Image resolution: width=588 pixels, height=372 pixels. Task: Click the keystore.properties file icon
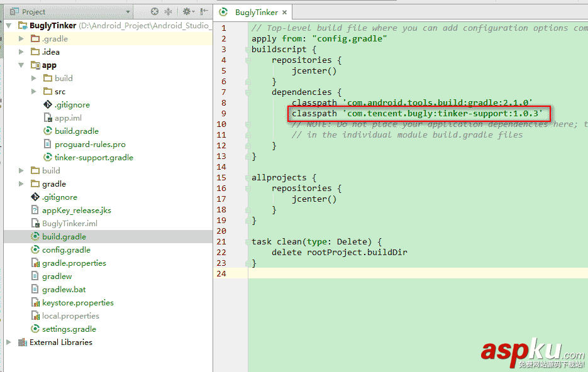(35, 303)
